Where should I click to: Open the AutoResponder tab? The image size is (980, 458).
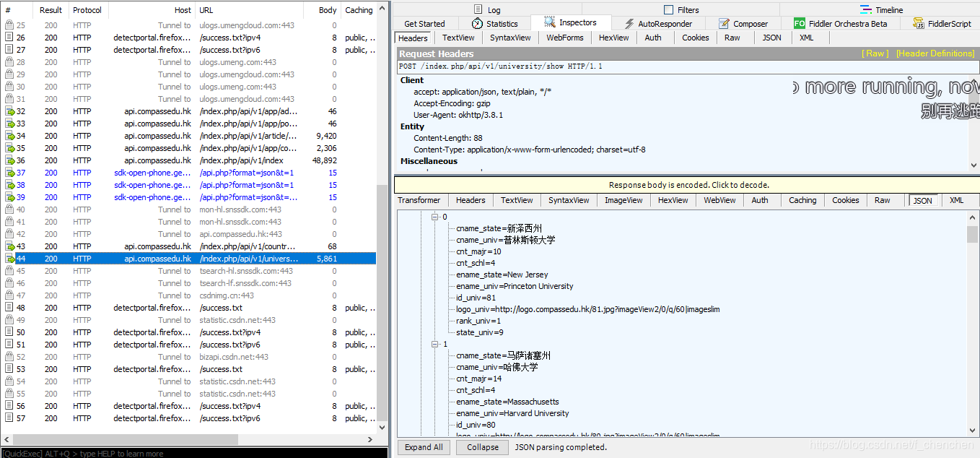[x=658, y=24]
